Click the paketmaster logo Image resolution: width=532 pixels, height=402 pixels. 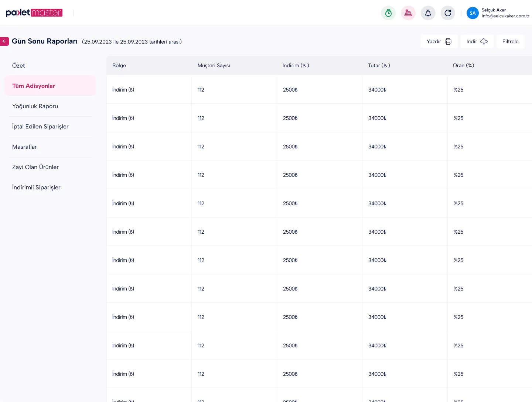click(x=34, y=13)
